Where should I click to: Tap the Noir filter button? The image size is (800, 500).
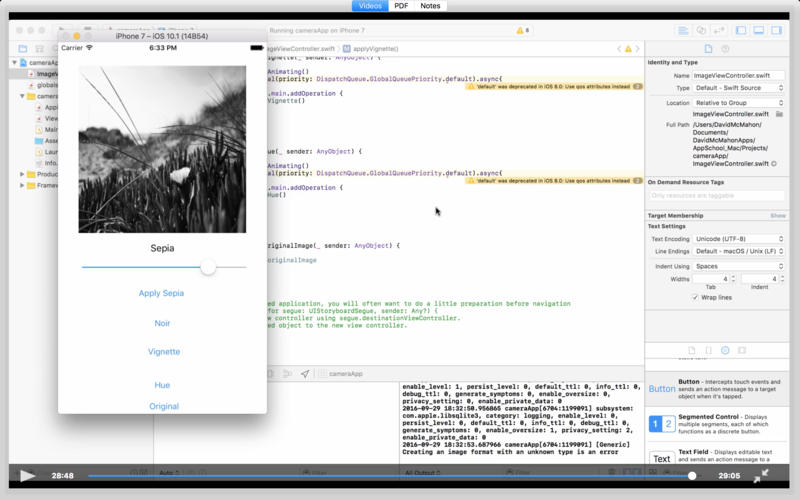tap(162, 323)
